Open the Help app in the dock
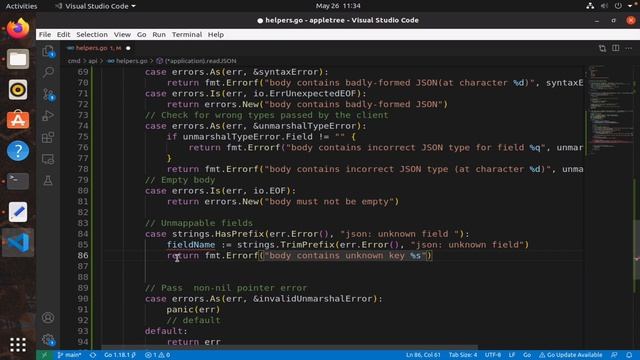The image size is (640, 360). point(18,151)
